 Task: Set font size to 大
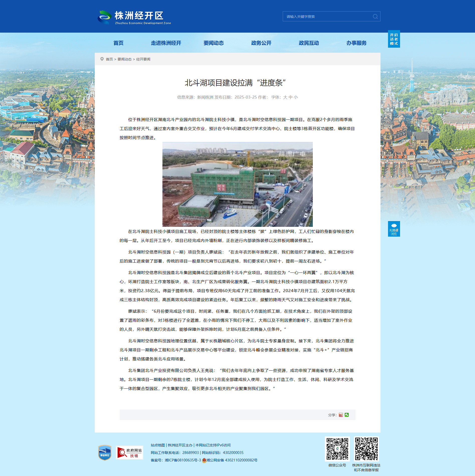click(285, 97)
